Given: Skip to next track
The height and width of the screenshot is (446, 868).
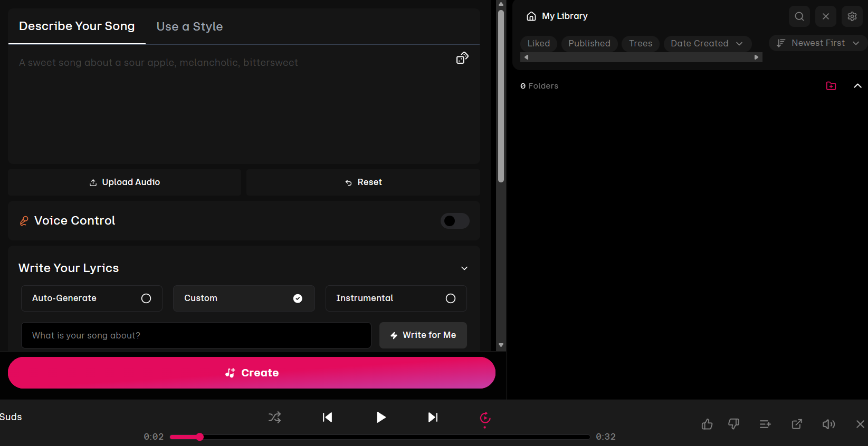Looking at the screenshot, I should coord(433,418).
